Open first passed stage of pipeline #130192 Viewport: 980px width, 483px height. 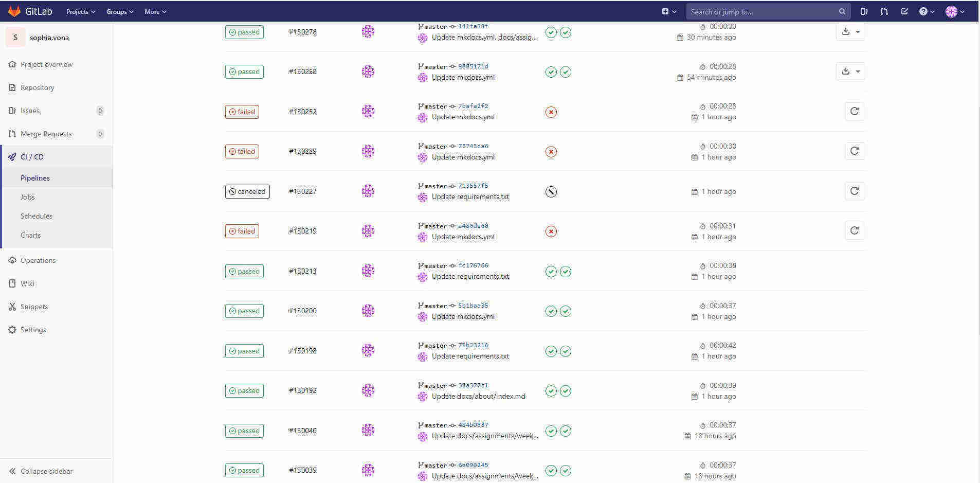(551, 390)
